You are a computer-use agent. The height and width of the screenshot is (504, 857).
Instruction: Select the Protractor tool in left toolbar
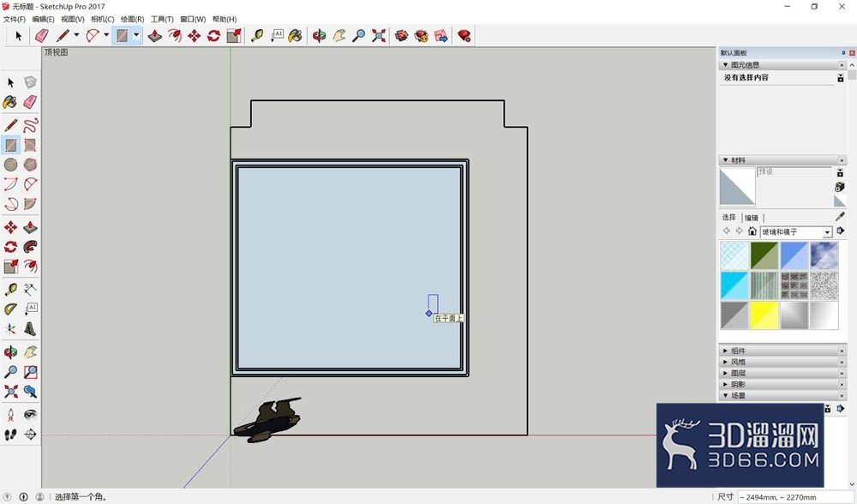click(x=10, y=309)
